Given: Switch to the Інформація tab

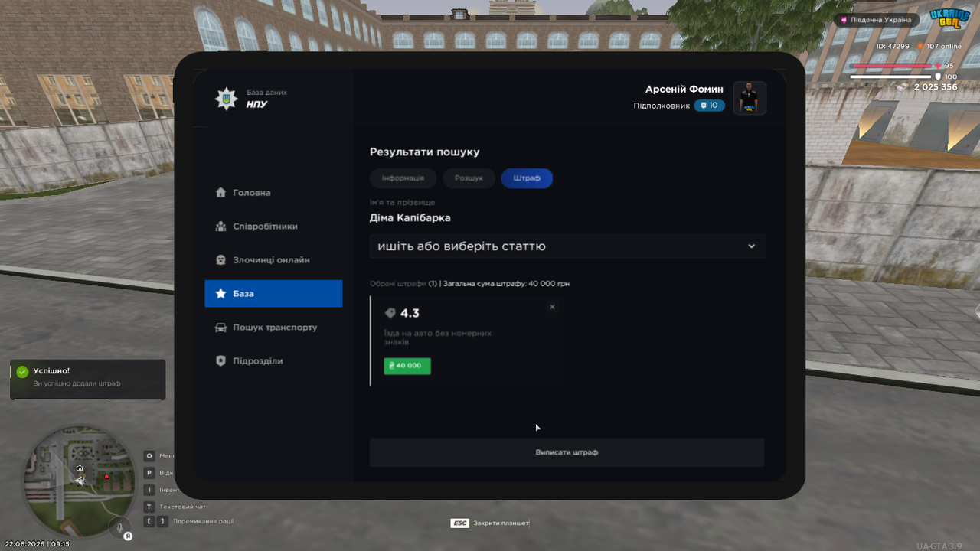Looking at the screenshot, I should pyautogui.click(x=403, y=178).
